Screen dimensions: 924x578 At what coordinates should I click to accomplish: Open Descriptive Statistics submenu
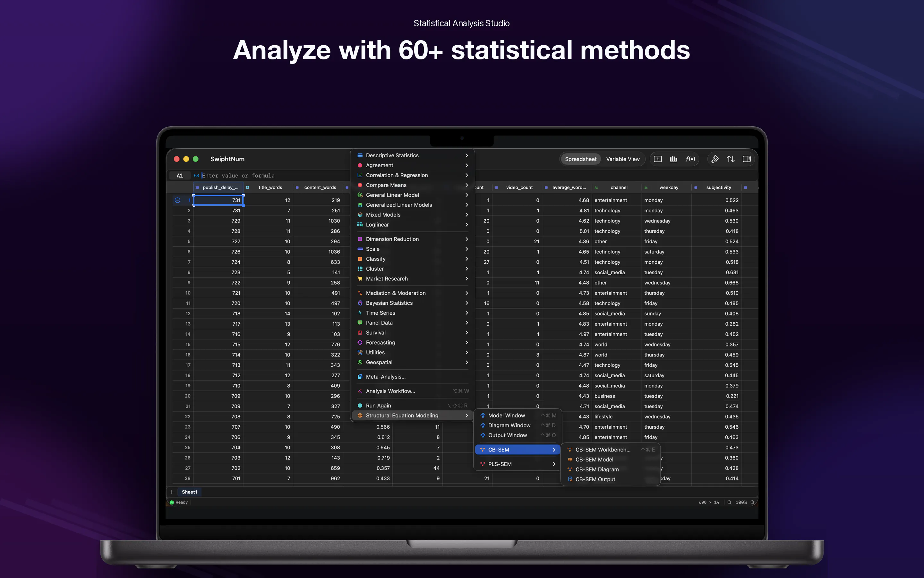[x=412, y=155]
